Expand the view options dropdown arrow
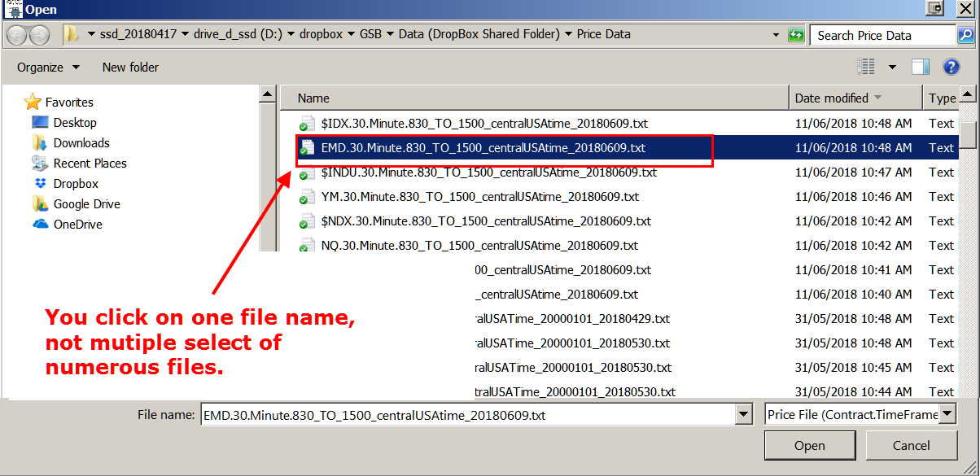The height and width of the screenshot is (476, 980). (x=892, y=67)
